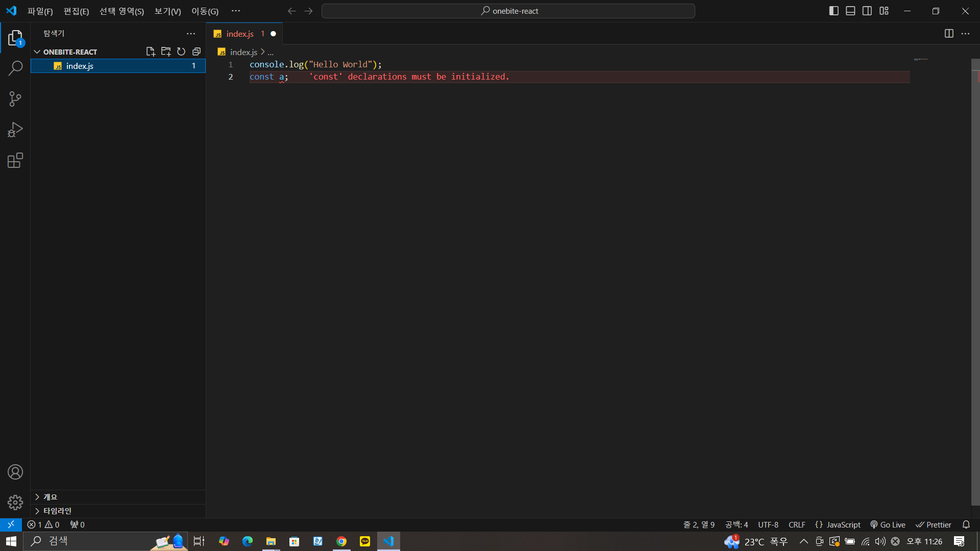This screenshot has width=980, height=551.
Task: Open the 이동(G) menu
Action: (205, 11)
